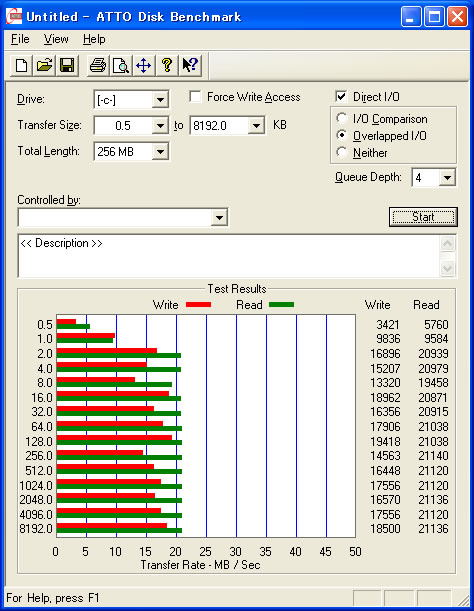
Task: Click the red Write bar for 8192.0
Action: pyautogui.click(x=112, y=526)
